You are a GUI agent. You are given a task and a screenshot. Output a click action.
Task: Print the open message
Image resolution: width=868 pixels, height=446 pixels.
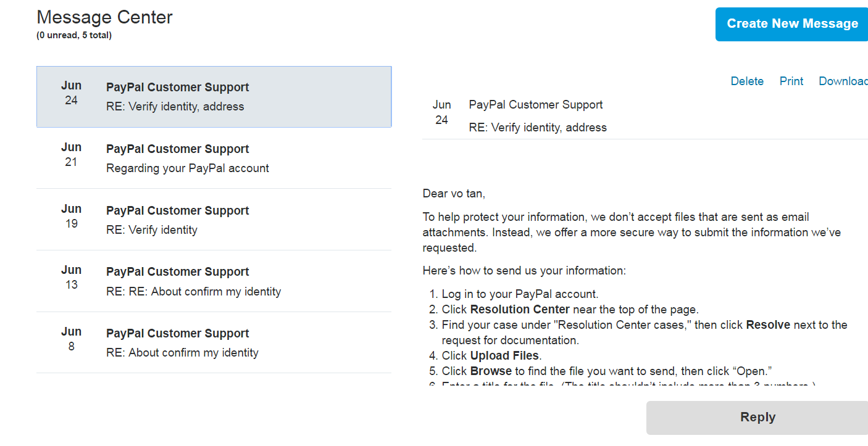point(791,81)
